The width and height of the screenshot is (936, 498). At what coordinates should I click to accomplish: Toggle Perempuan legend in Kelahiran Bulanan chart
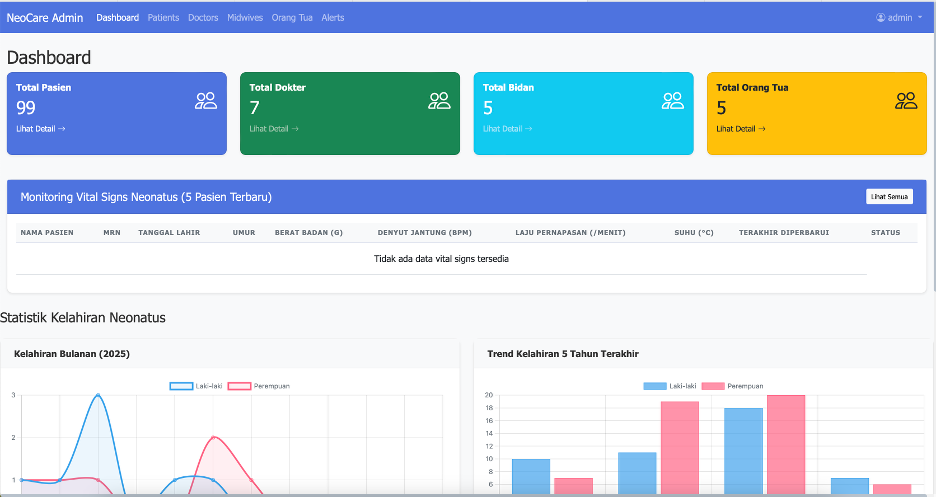[x=258, y=386]
